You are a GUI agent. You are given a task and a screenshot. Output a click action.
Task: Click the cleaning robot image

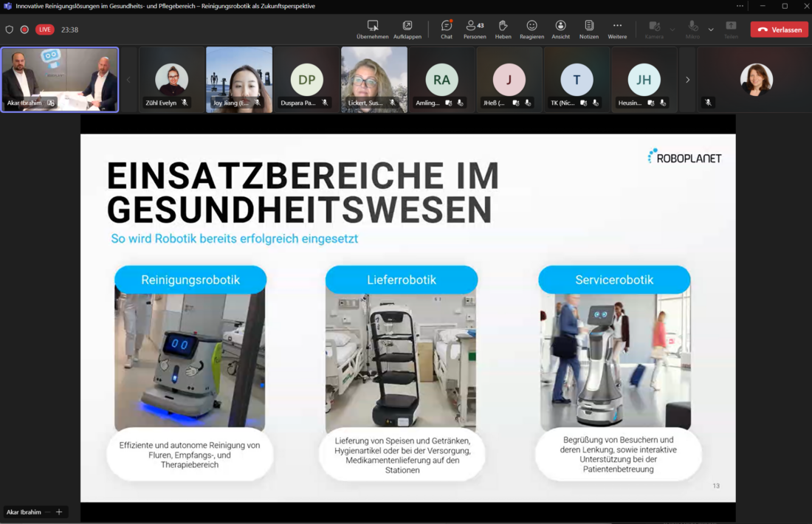[190, 362]
